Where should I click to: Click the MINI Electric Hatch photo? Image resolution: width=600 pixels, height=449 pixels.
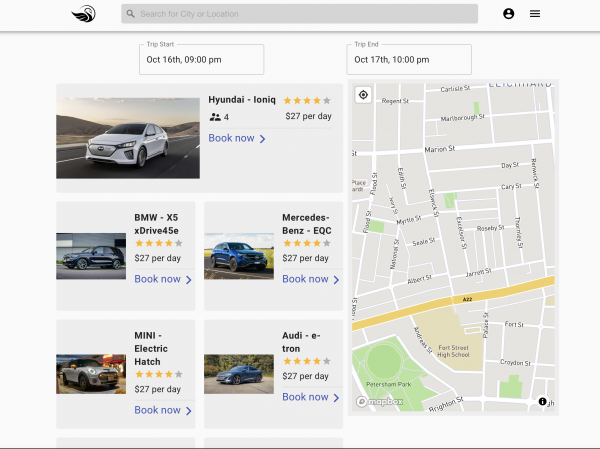click(91, 374)
